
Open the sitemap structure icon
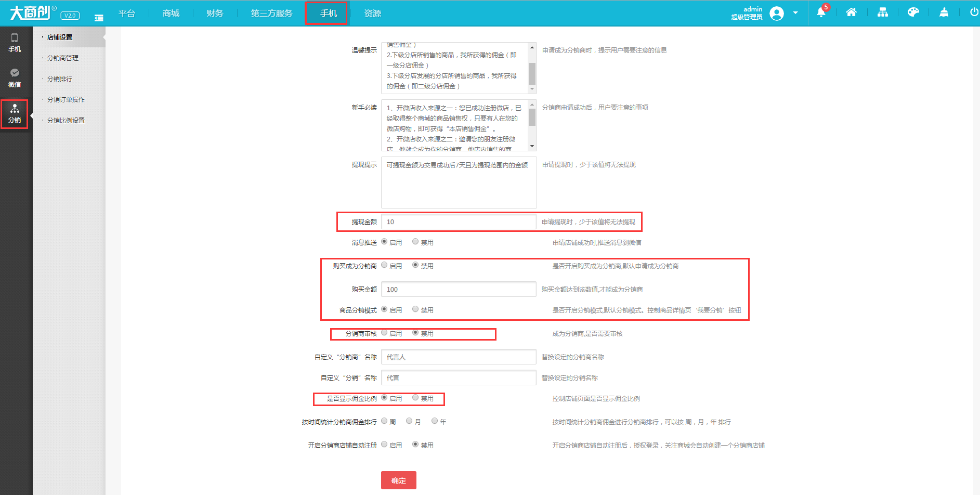point(883,12)
